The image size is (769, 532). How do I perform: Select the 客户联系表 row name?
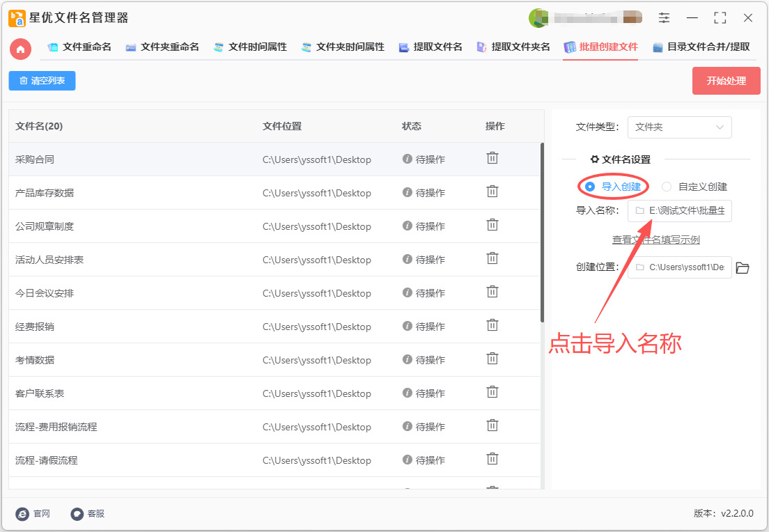pyautogui.click(x=40, y=393)
